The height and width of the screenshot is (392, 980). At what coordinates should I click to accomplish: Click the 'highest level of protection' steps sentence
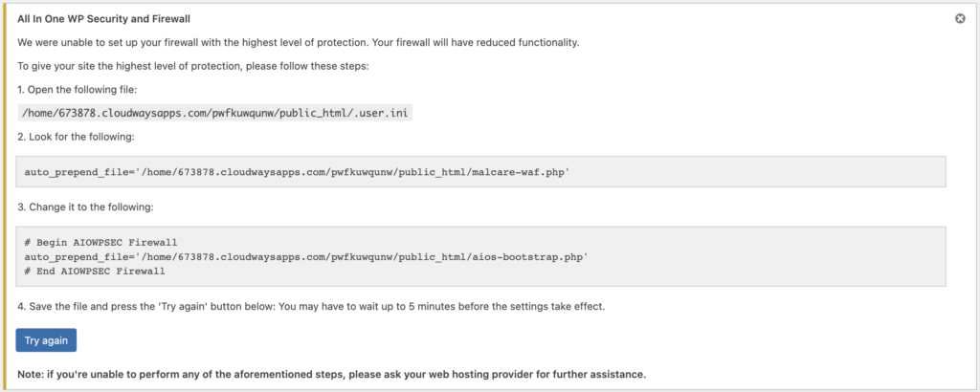coord(193,66)
